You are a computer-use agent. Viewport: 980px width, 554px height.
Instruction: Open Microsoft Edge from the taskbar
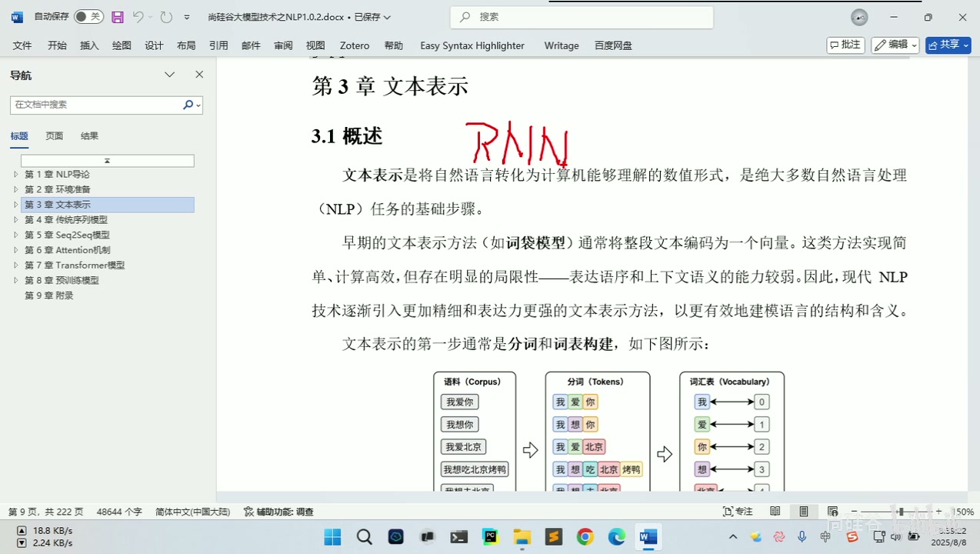[617, 536]
